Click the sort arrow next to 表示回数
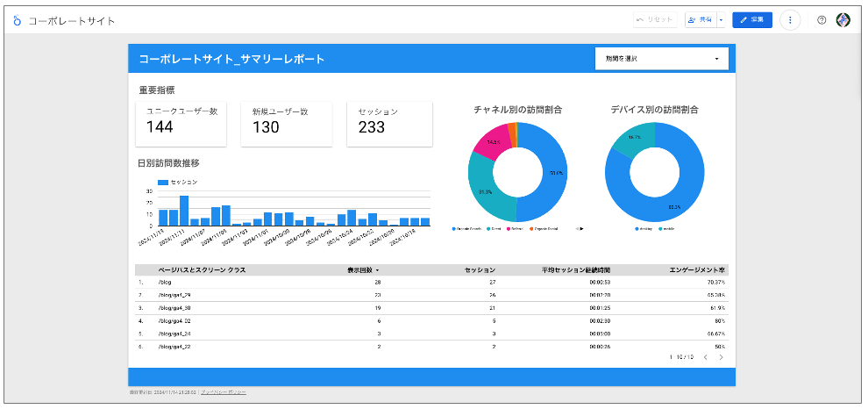 (378, 270)
